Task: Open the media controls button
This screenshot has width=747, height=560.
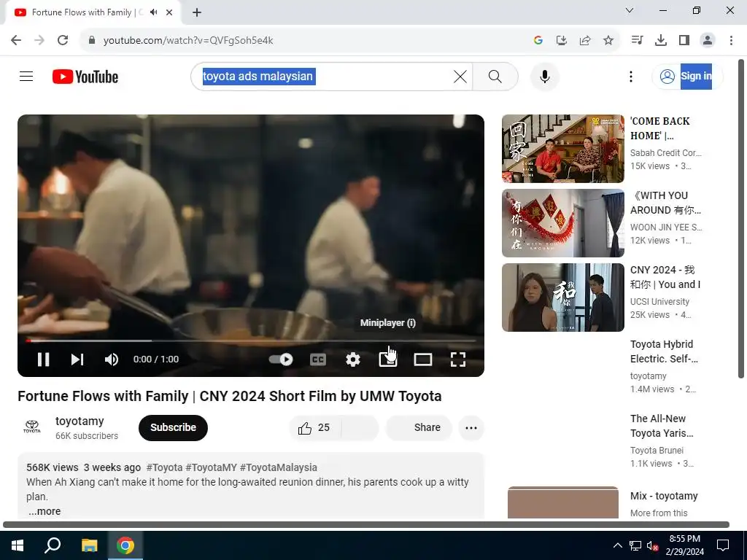Action: tap(637, 41)
